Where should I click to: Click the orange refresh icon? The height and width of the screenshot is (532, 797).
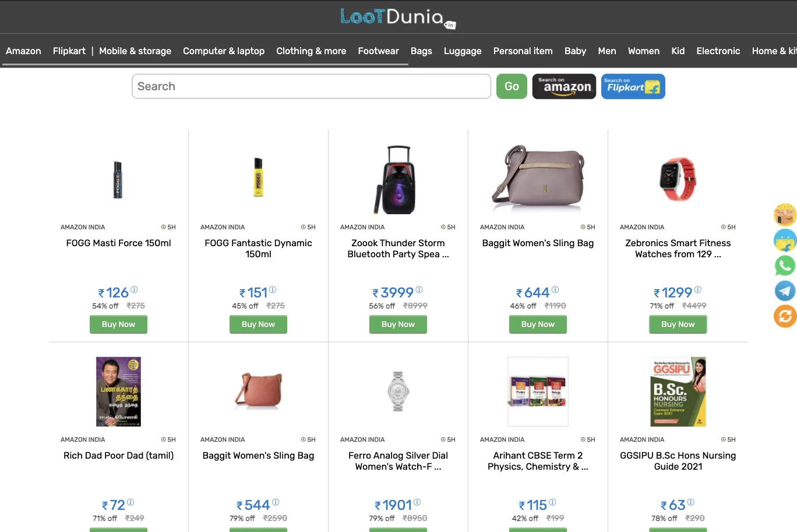(x=785, y=316)
